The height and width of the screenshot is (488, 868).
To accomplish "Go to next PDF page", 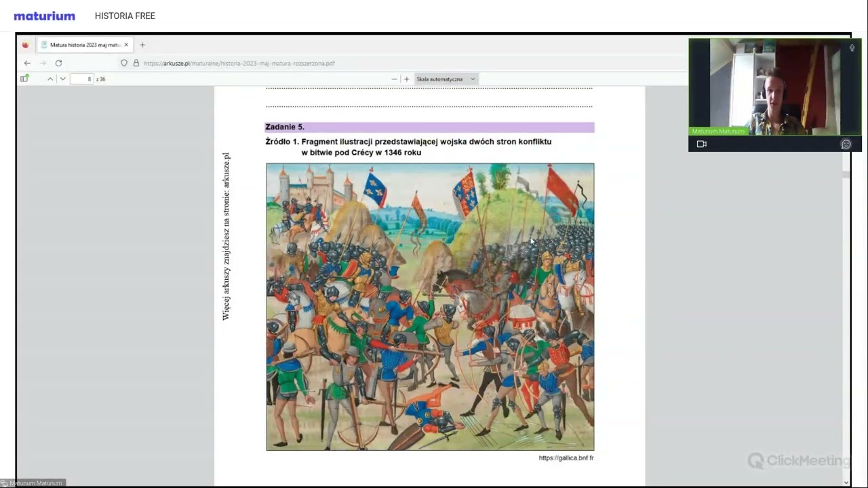I will click(x=62, y=79).
